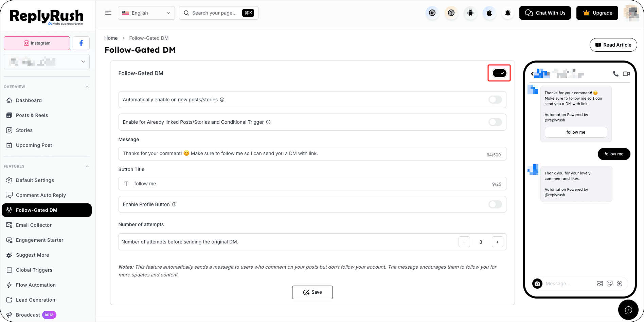Click the phone call icon in preview
This screenshot has height=322, width=644.
[615, 74]
